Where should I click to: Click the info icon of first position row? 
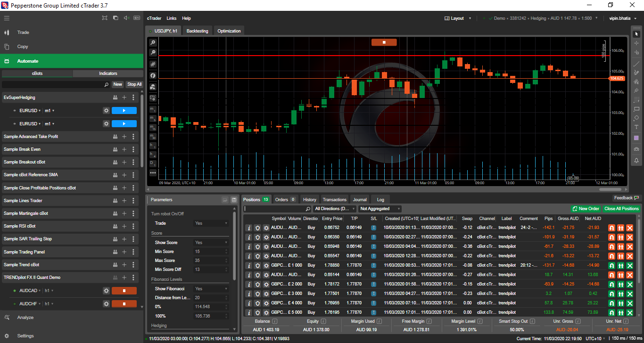tap(248, 228)
